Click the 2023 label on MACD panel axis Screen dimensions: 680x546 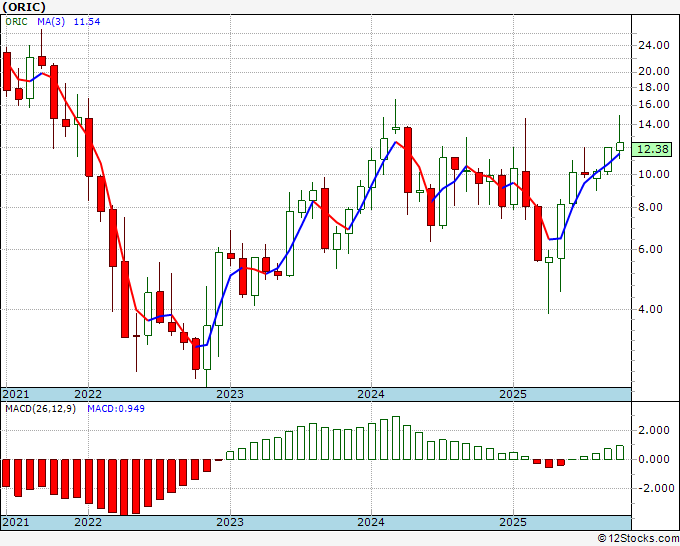coord(230,522)
